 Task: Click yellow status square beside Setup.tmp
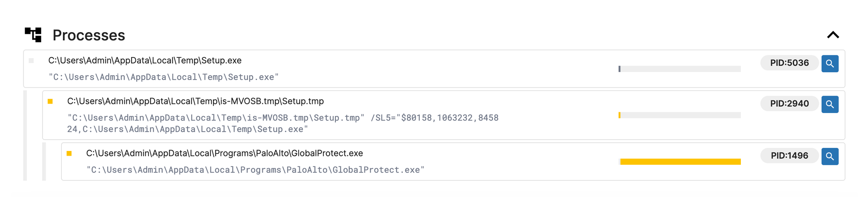50,101
